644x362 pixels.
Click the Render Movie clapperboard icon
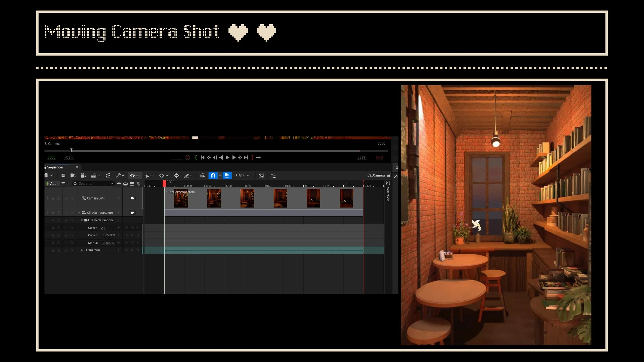(x=93, y=175)
